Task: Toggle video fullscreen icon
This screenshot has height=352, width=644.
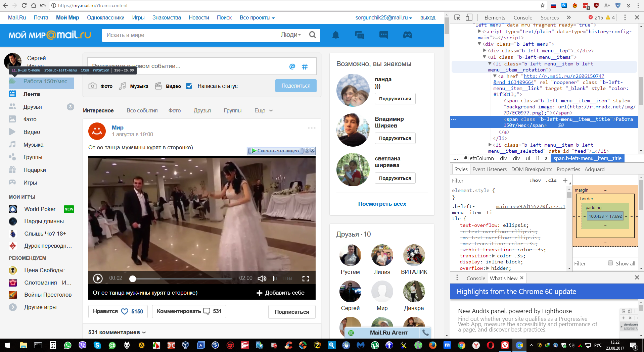Action: [305, 279]
